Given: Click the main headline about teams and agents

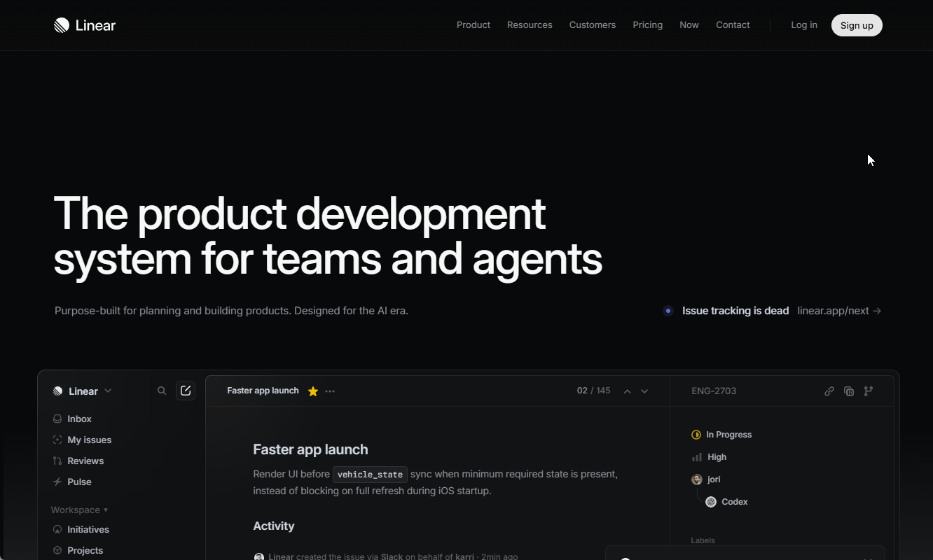Looking at the screenshot, I should (328, 236).
